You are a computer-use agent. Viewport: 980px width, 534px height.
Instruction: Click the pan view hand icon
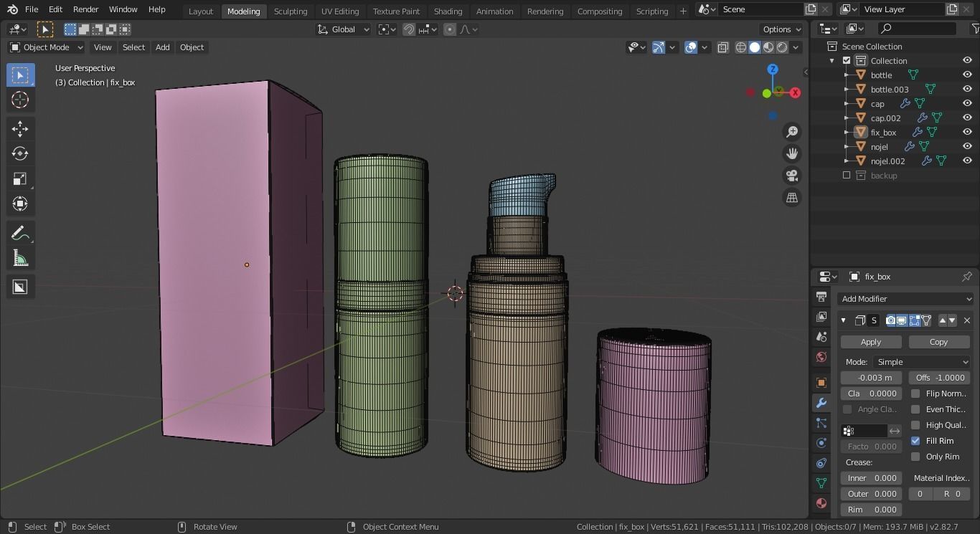point(792,153)
